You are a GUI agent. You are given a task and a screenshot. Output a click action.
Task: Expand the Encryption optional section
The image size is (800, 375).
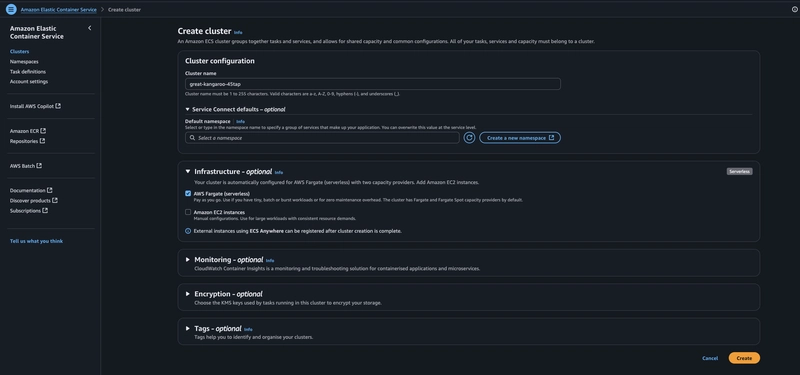pyautogui.click(x=188, y=294)
